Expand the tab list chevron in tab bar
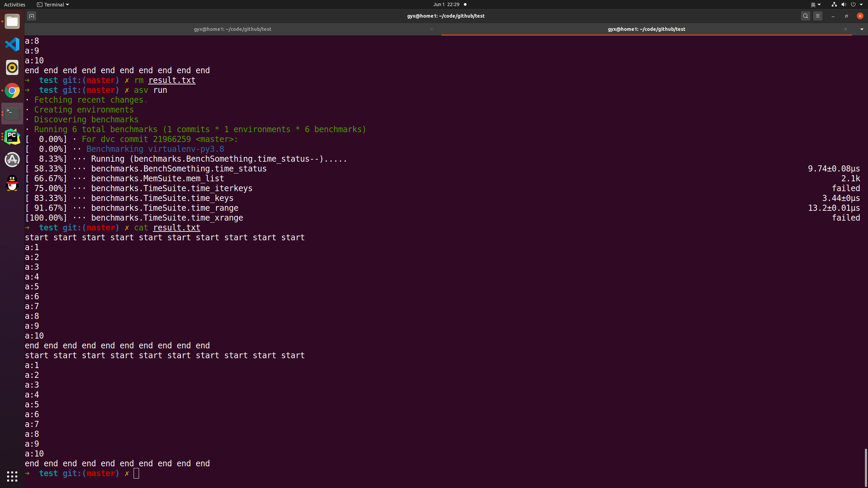Screen dimensions: 868x488 click(x=862, y=29)
